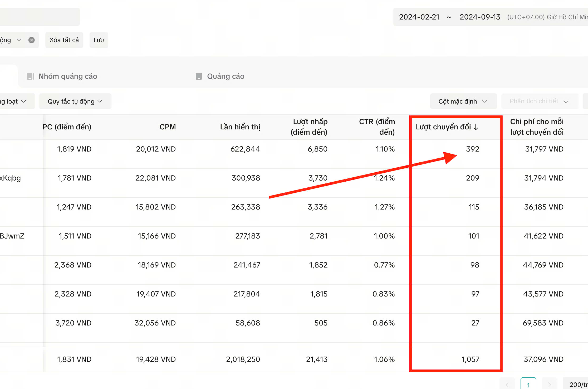Viewport: 588px width, 389px height.
Task: Click cost per conversion 69,583 VND
Action: pyautogui.click(x=543, y=323)
